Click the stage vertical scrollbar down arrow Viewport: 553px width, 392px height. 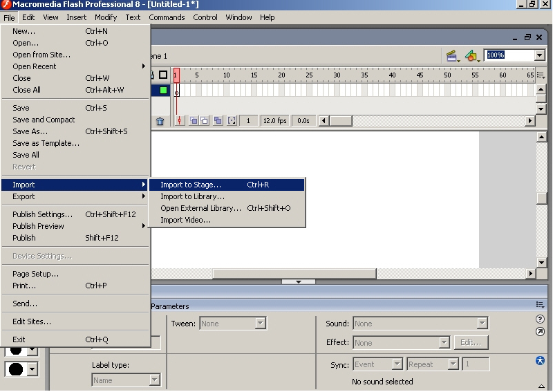tap(541, 262)
